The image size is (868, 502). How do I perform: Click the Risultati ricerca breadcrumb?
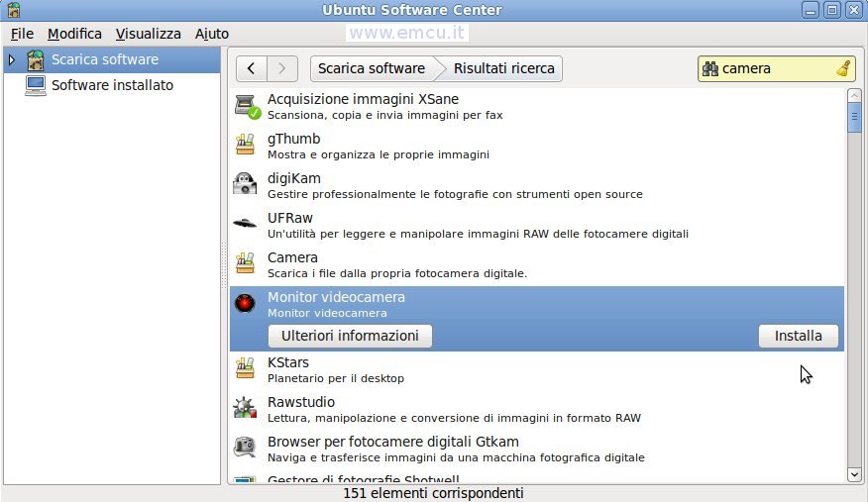pyautogui.click(x=503, y=68)
